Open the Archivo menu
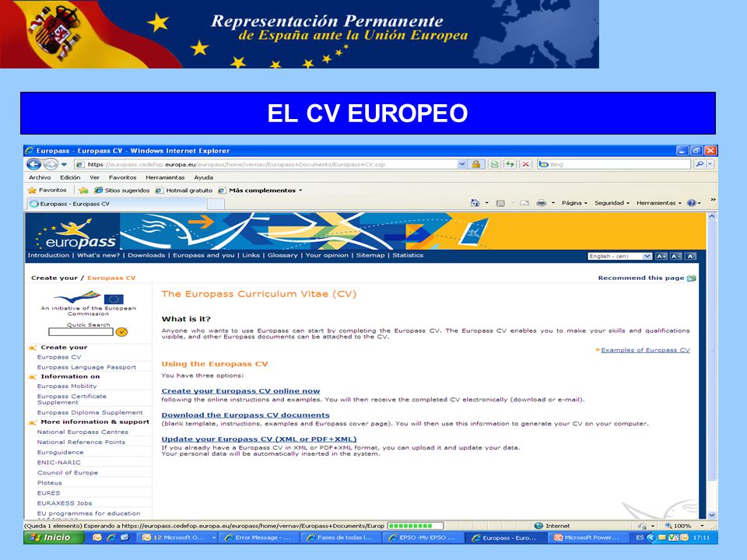Screen dimensions: 747x560 [40, 177]
